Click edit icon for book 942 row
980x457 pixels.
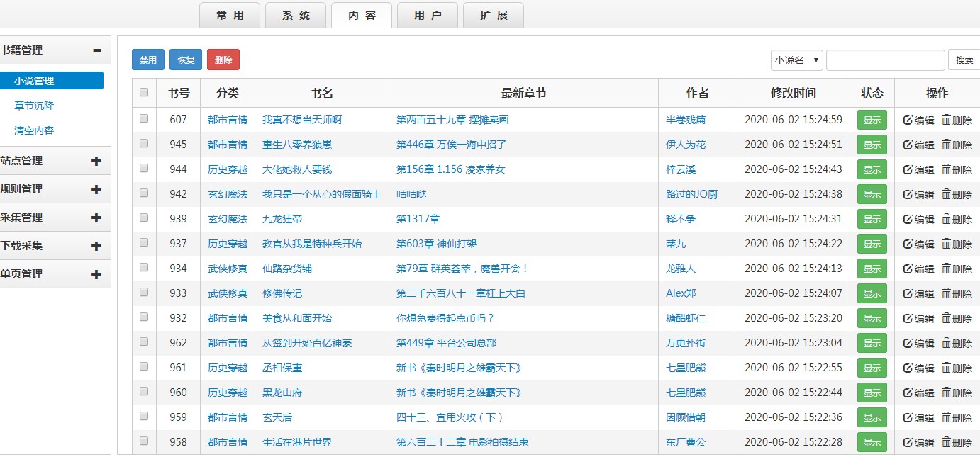pyautogui.click(x=908, y=194)
